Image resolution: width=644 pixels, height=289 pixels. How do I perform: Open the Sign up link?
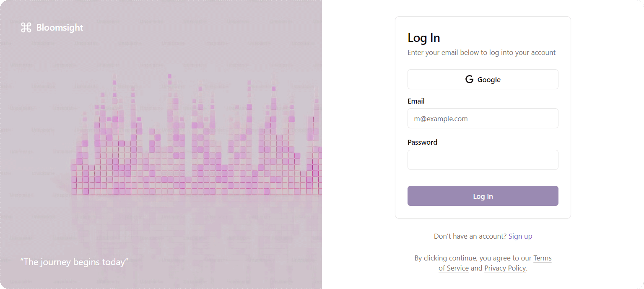pyautogui.click(x=520, y=236)
